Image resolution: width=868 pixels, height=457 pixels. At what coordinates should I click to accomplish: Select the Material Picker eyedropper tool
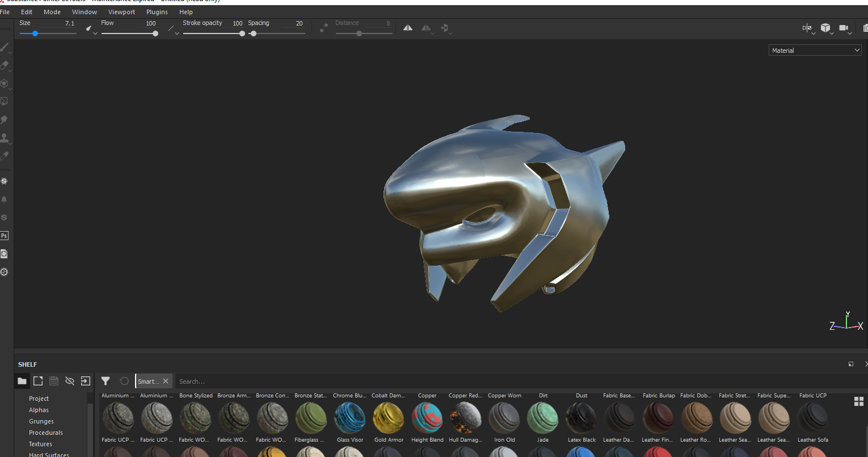click(5, 156)
